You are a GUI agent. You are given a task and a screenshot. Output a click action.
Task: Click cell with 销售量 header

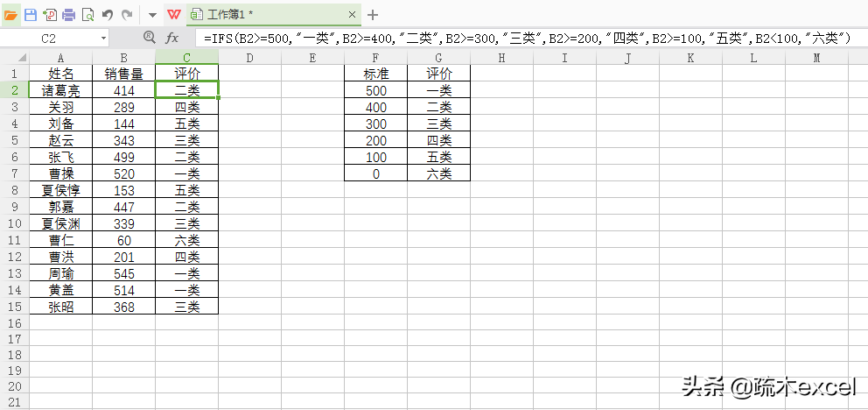(x=124, y=74)
